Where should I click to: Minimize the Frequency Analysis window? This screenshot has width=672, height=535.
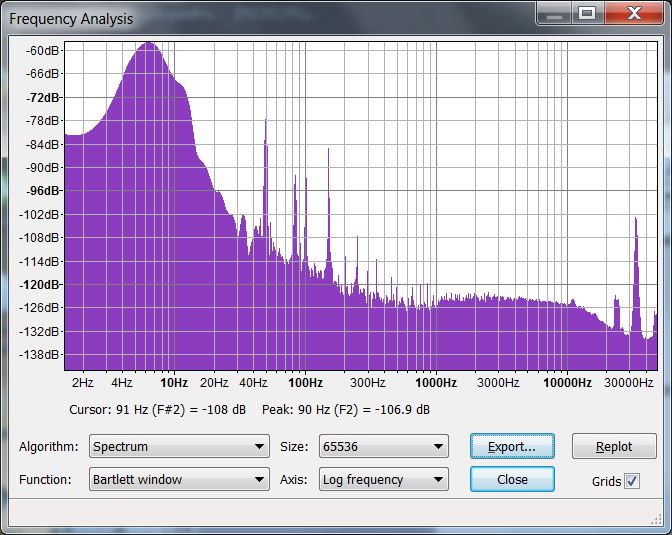[x=553, y=13]
